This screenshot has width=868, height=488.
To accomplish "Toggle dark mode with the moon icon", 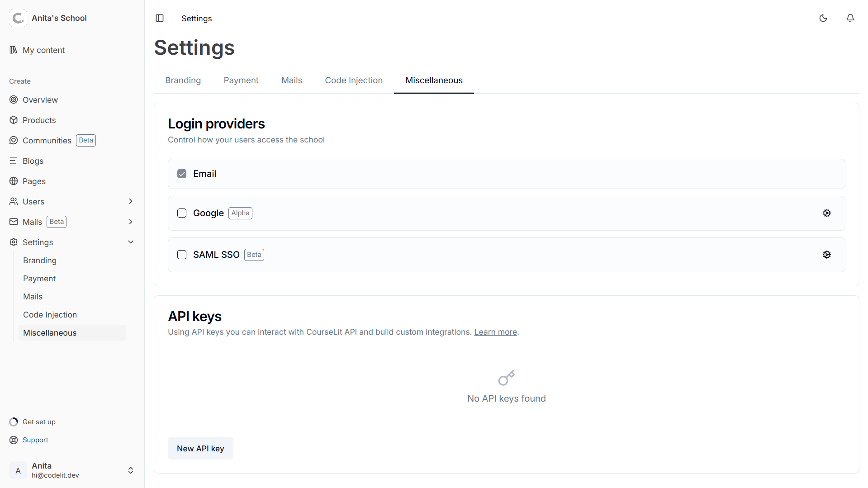I will [x=823, y=18].
